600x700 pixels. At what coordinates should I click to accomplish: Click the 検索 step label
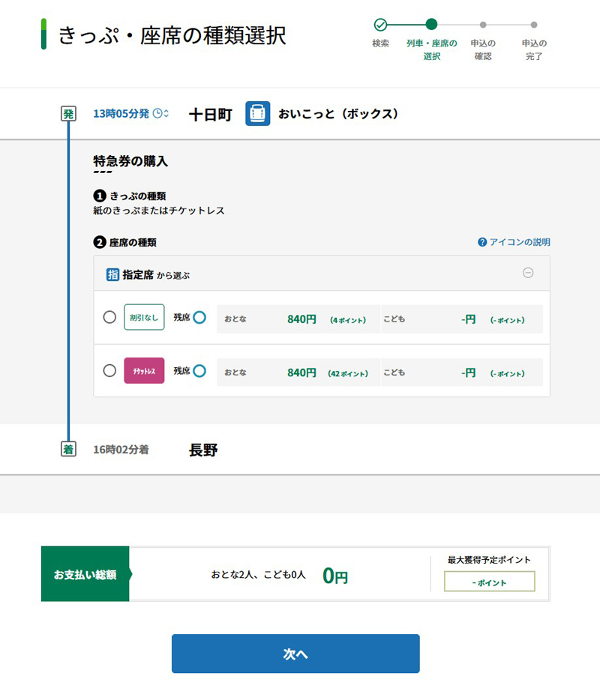(x=381, y=43)
